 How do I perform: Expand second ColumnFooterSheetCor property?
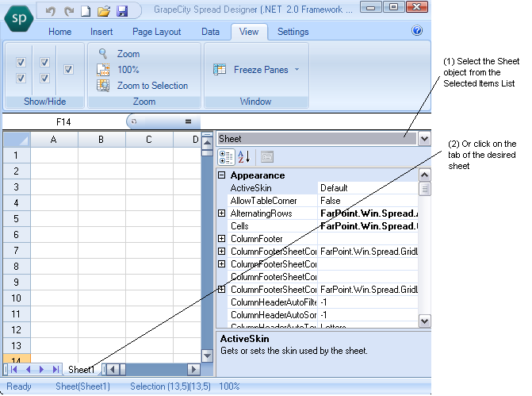pos(221,264)
